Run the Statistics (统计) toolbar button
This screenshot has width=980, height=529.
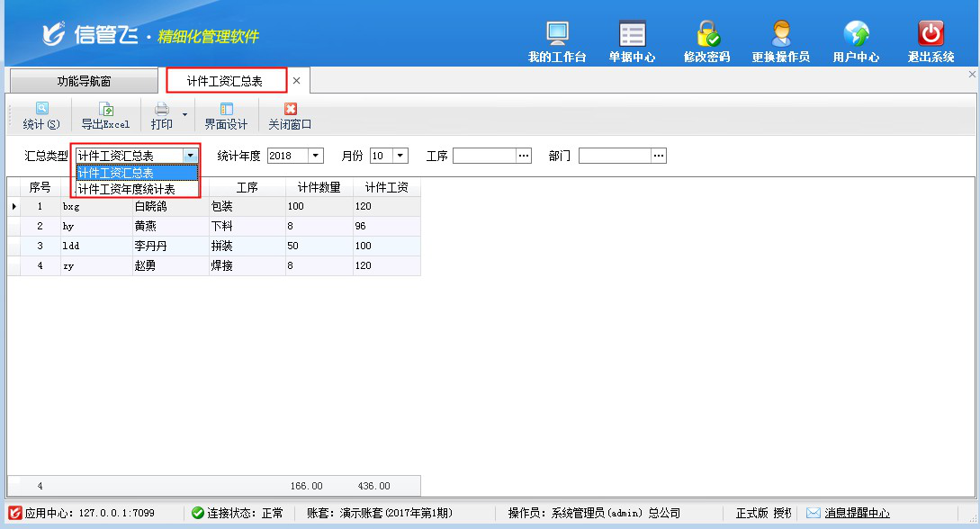pyautogui.click(x=41, y=116)
